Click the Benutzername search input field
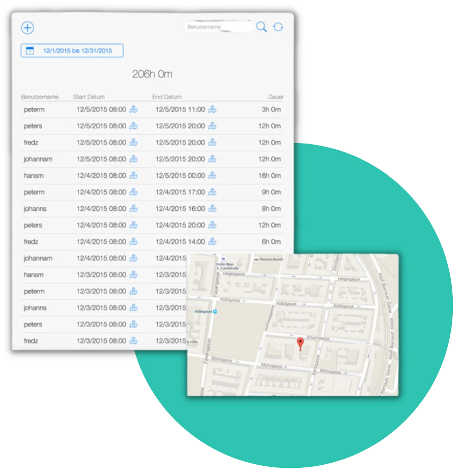The height and width of the screenshot is (476, 462). click(x=219, y=27)
